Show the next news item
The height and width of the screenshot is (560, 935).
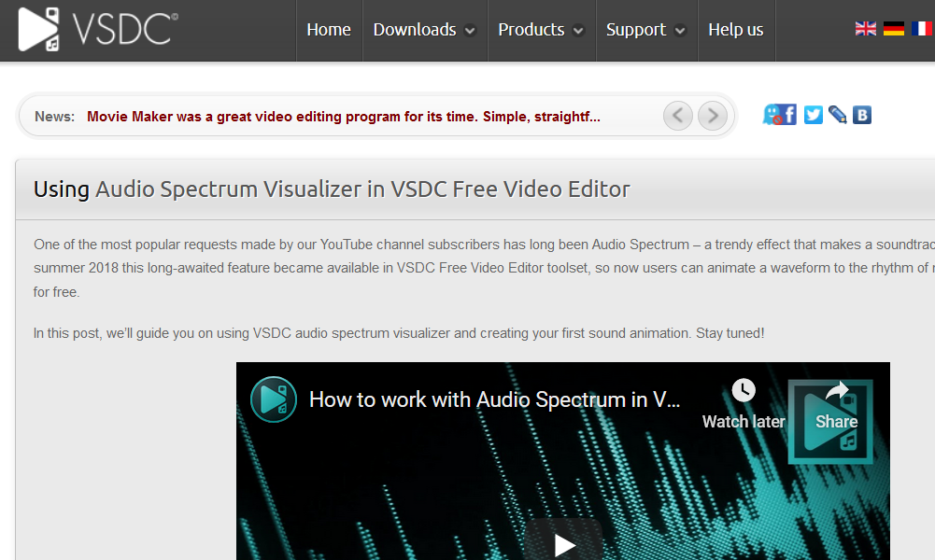pyautogui.click(x=713, y=116)
